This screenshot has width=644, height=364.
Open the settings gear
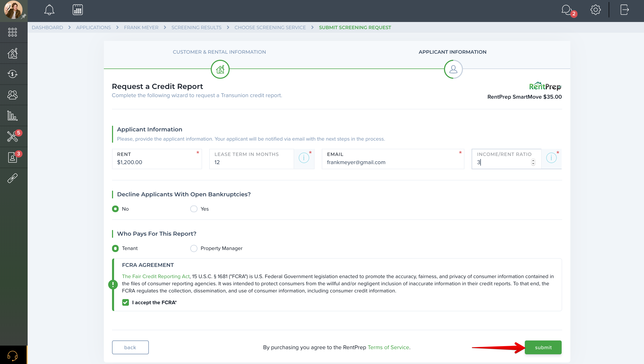(x=595, y=10)
